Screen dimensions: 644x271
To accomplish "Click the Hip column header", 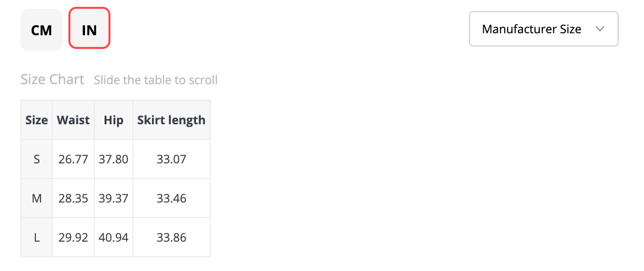I will [x=113, y=120].
